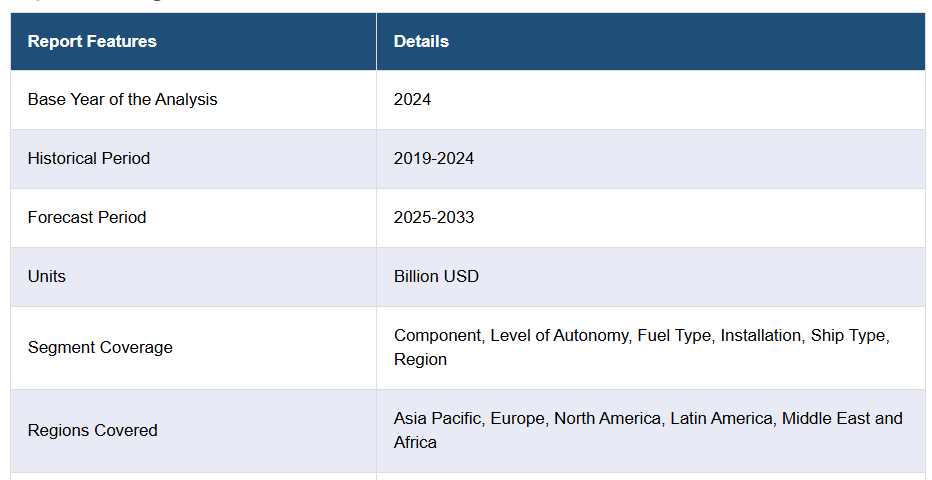Click the "2025-2033" forecast value
This screenshot has height=480, width=932.
(x=434, y=217)
